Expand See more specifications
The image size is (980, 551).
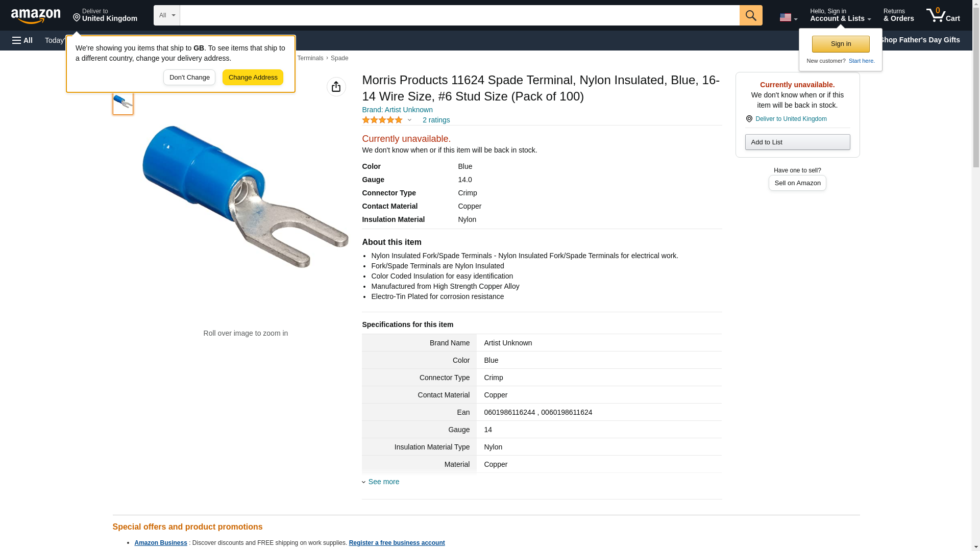pyautogui.click(x=383, y=482)
